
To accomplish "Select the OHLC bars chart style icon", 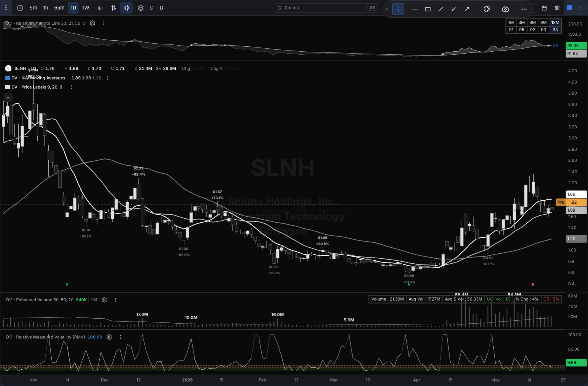I will [113, 8].
